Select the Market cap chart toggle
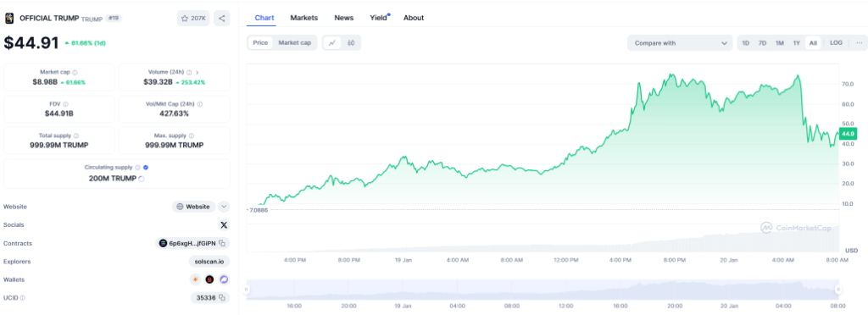The height and width of the screenshot is (315, 868). coord(294,42)
